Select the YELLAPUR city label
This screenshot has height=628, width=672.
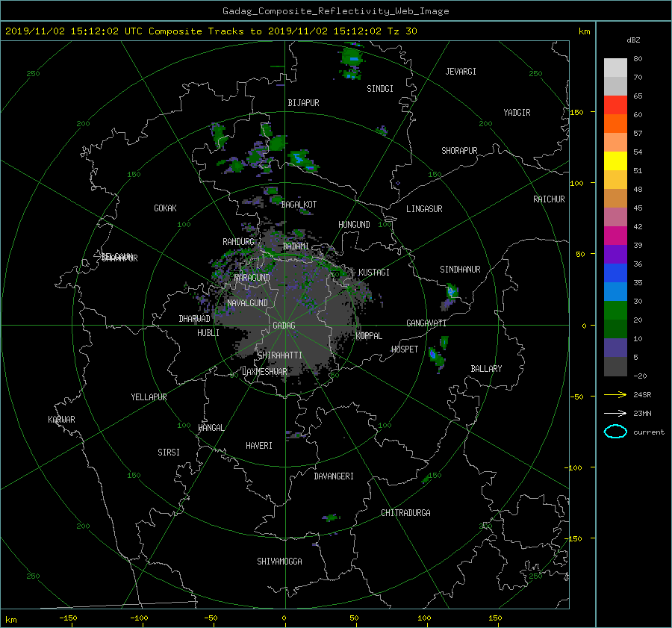coord(149,397)
